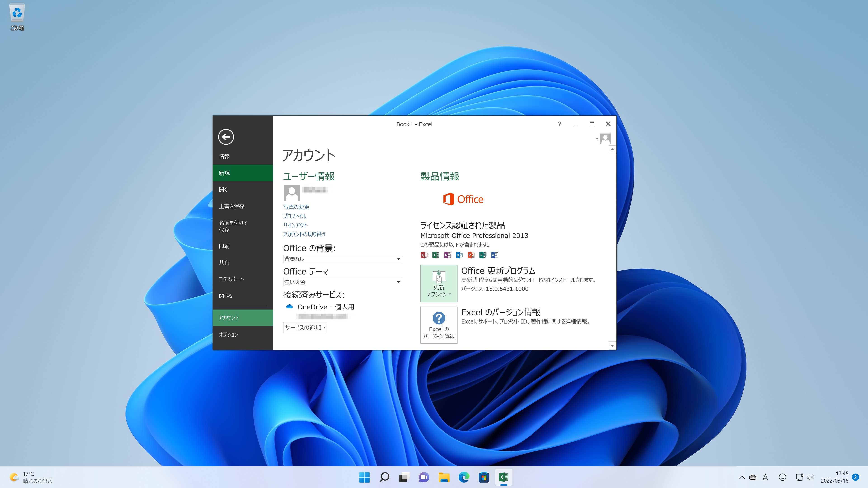Open taskbar Search
This screenshot has width=868, height=488.
click(x=384, y=477)
